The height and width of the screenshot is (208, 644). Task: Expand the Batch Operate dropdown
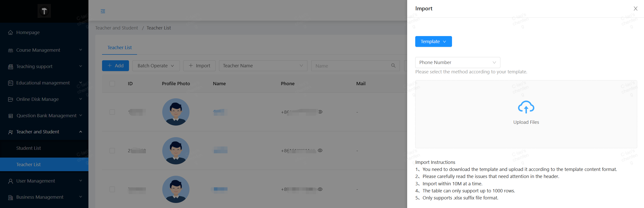156,66
